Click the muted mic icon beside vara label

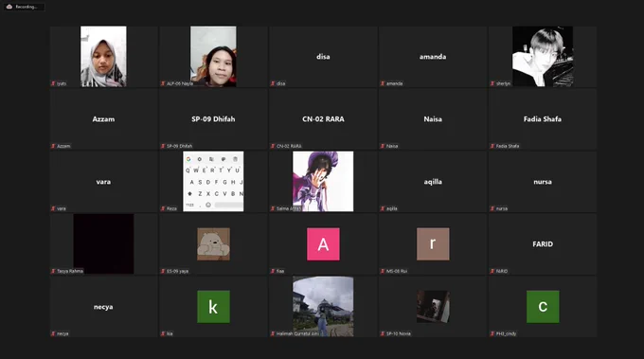click(53, 208)
